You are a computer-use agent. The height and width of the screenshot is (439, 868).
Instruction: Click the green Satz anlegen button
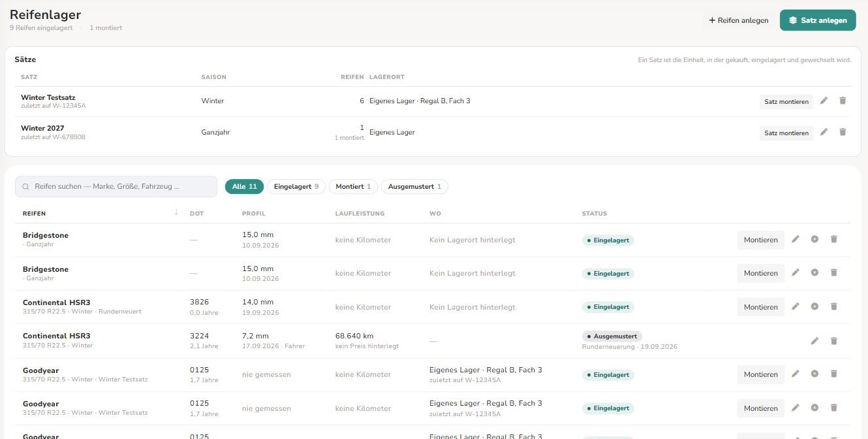coord(818,20)
